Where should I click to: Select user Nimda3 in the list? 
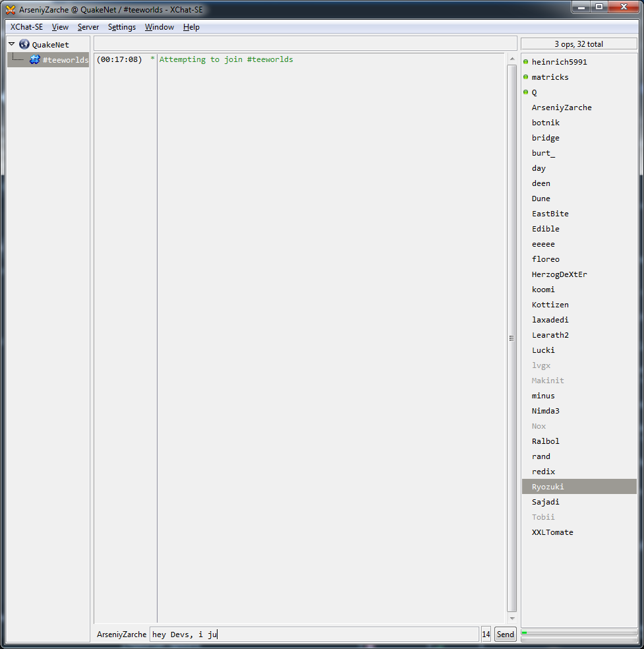[579, 411]
